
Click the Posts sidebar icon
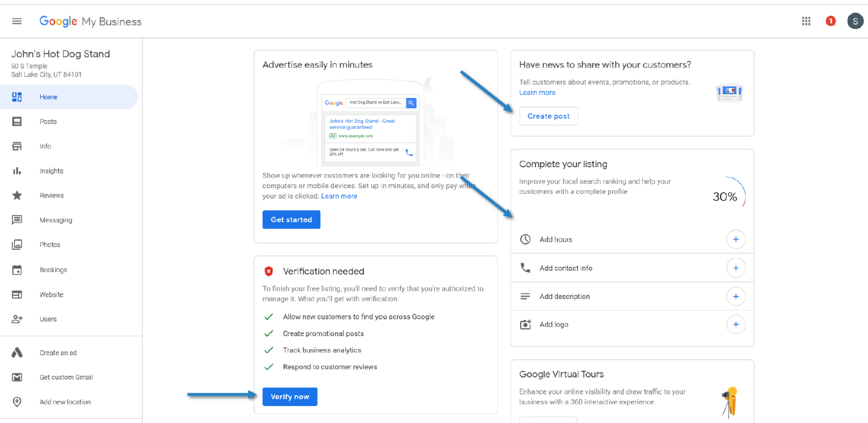click(x=17, y=122)
